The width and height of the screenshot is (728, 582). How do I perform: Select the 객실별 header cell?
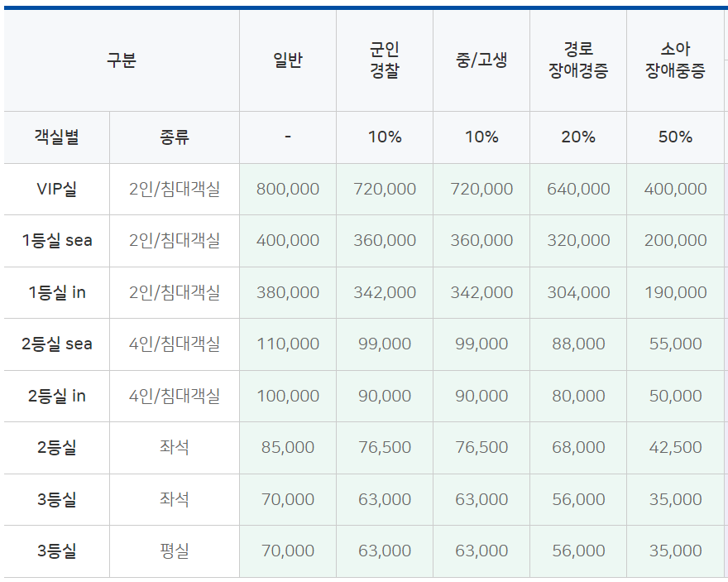pos(56,137)
